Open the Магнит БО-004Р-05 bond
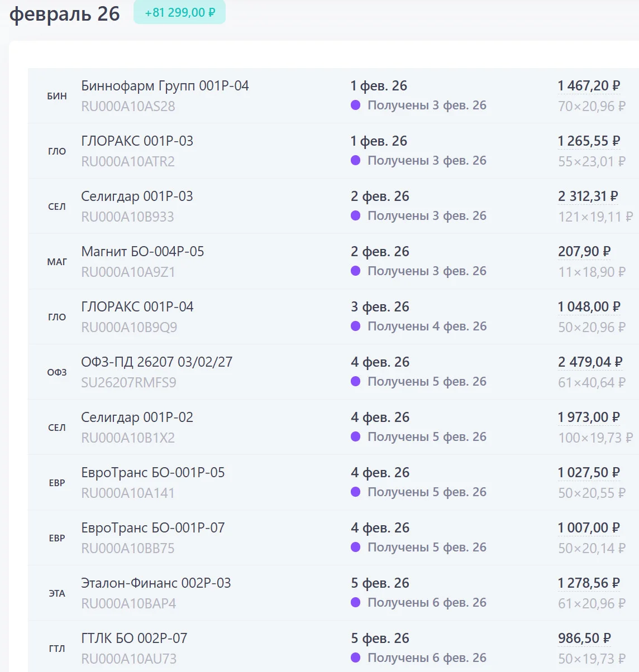This screenshot has width=639, height=672. pyautogui.click(x=142, y=252)
